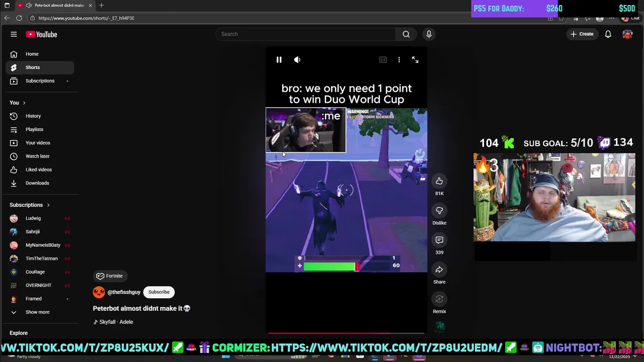Expand the Subscriptions section heading
The image size is (644, 362).
[30, 205]
